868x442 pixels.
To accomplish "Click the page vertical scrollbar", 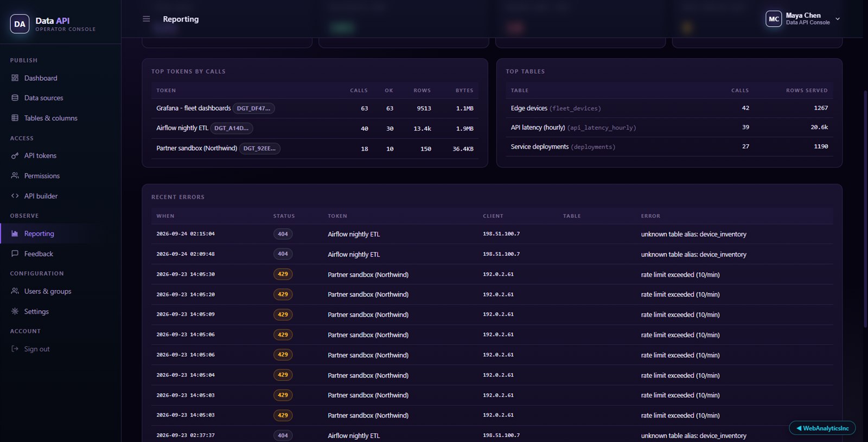I will (x=865, y=209).
